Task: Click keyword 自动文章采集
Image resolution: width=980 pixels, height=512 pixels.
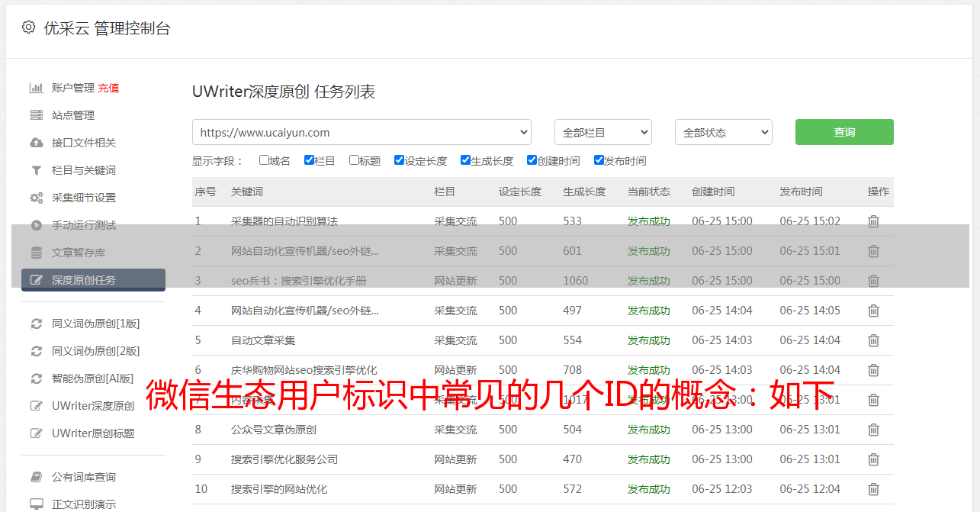Action: (x=263, y=340)
